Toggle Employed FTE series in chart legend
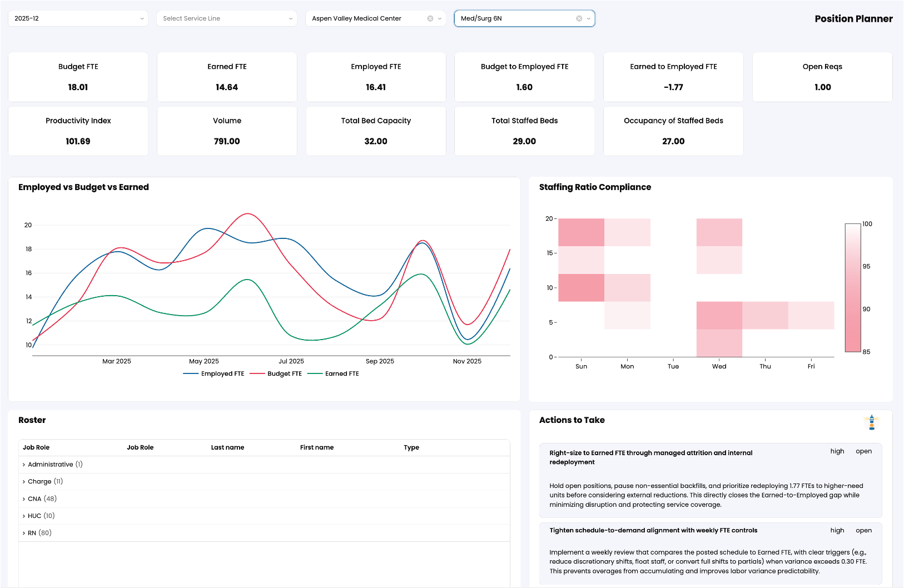The width and height of the screenshot is (904, 588). point(214,374)
